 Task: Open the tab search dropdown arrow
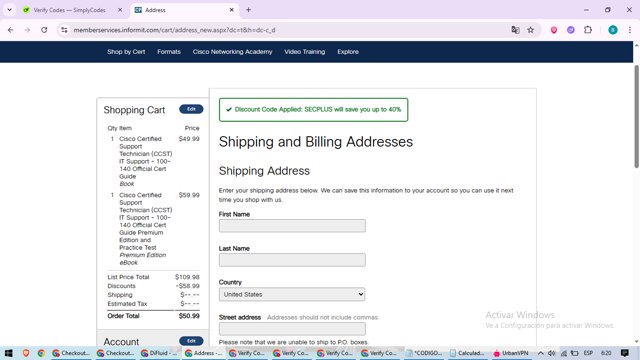tap(9, 10)
